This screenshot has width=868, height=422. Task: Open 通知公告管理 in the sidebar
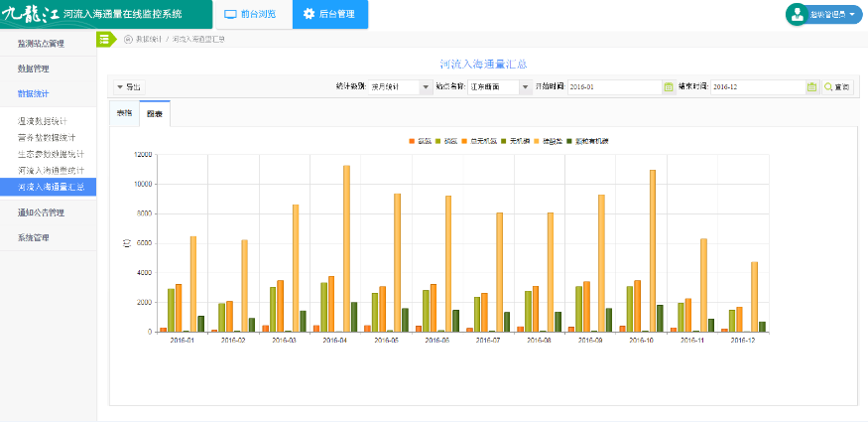point(41,212)
